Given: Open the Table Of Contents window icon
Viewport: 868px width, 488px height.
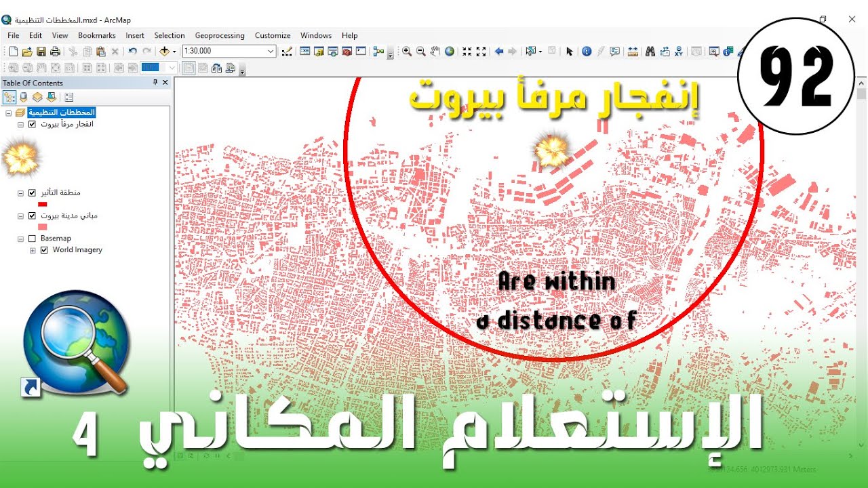Looking at the screenshot, I should tap(305, 52).
